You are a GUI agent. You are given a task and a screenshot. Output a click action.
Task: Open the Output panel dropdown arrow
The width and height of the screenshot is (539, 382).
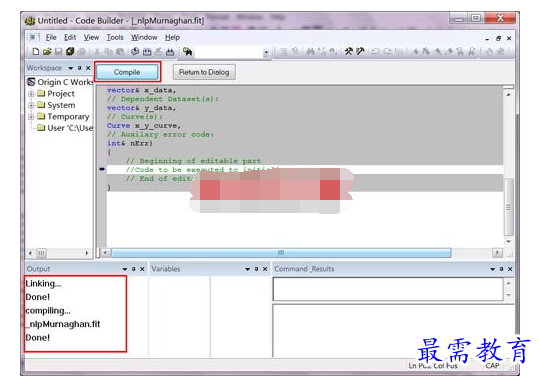tap(125, 269)
